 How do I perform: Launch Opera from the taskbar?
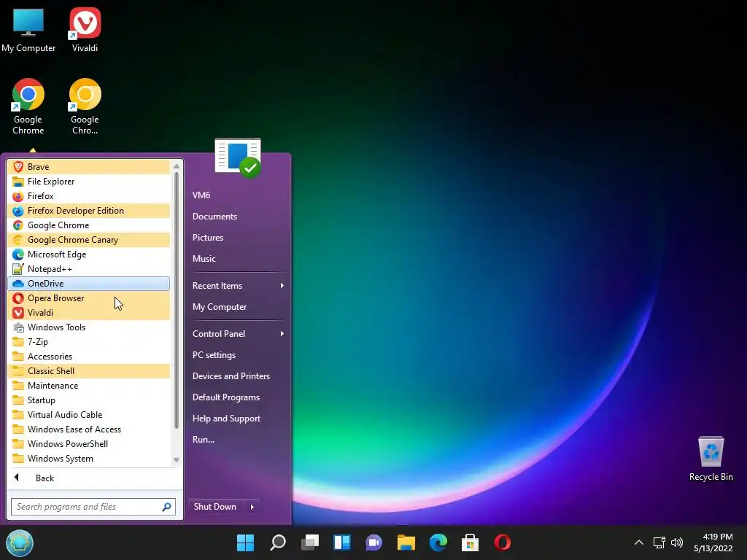pyautogui.click(x=502, y=542)
